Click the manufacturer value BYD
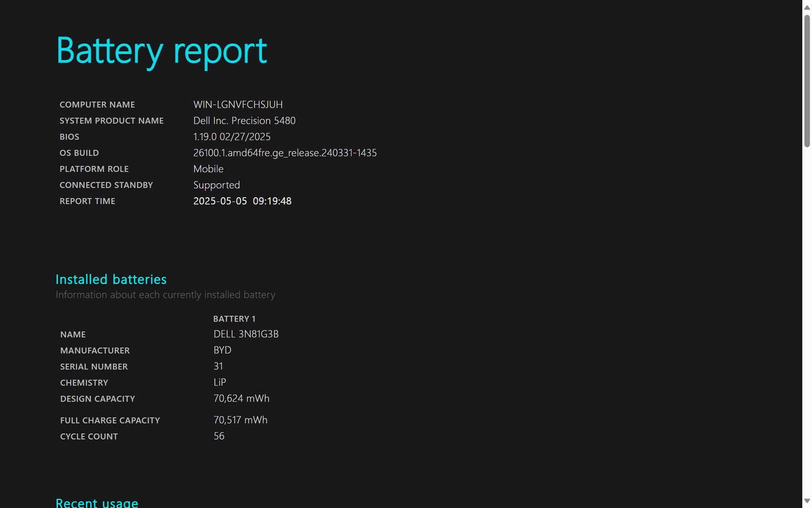The height and width of the screenshot is (508, 812). click(222, 351)
